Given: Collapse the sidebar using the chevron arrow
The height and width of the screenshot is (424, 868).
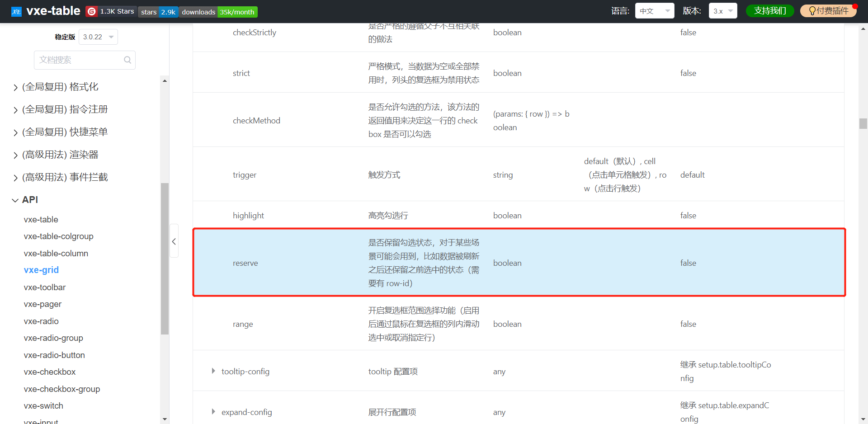Looking at the screenshot, I should pyautogui.click(x=174, y=241).
